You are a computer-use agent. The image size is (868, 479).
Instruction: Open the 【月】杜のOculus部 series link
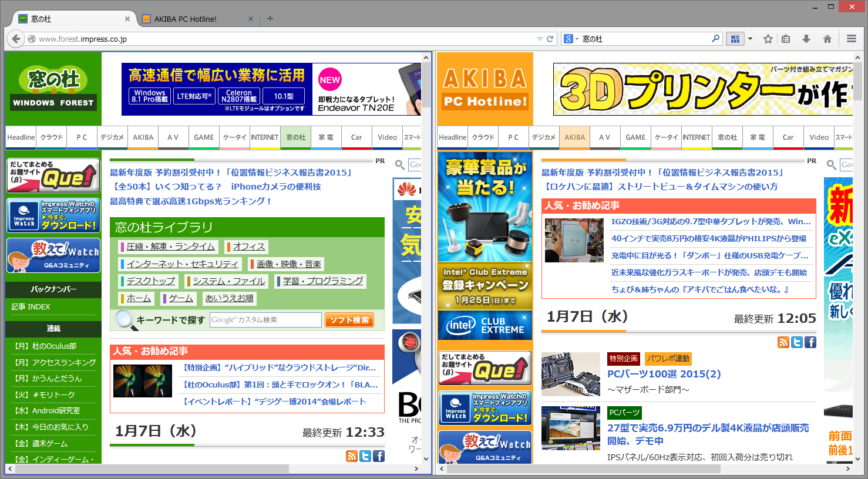click(45, 346)
